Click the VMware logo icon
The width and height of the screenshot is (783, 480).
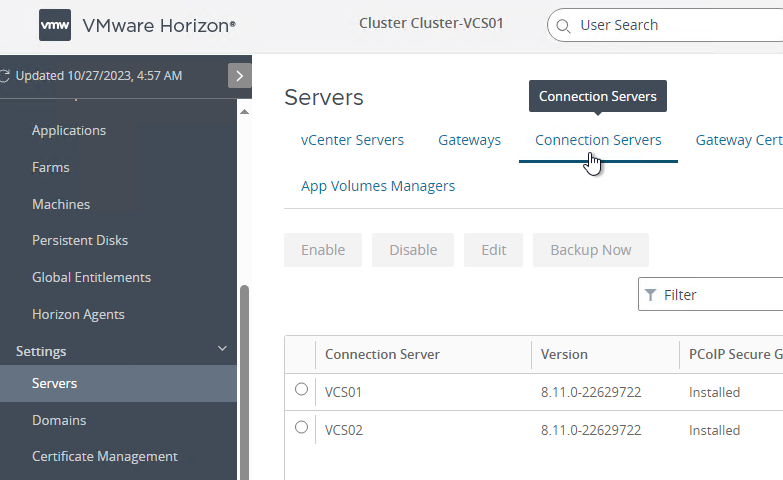[55, 25]
